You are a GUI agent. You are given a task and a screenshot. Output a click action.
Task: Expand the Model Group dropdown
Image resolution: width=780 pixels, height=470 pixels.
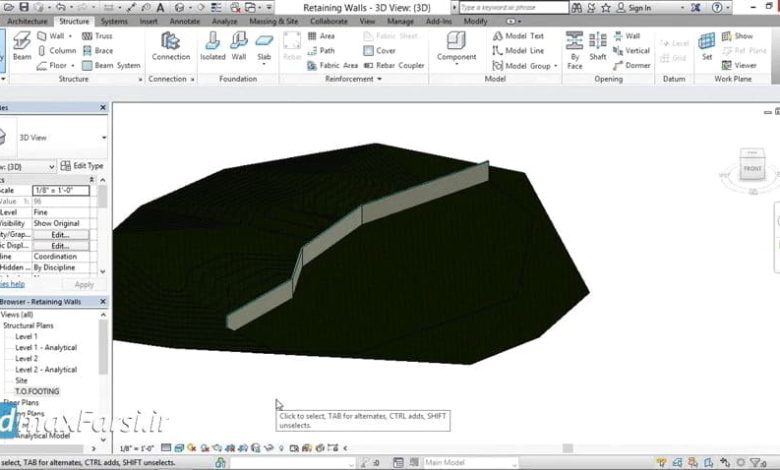point(553,65)
